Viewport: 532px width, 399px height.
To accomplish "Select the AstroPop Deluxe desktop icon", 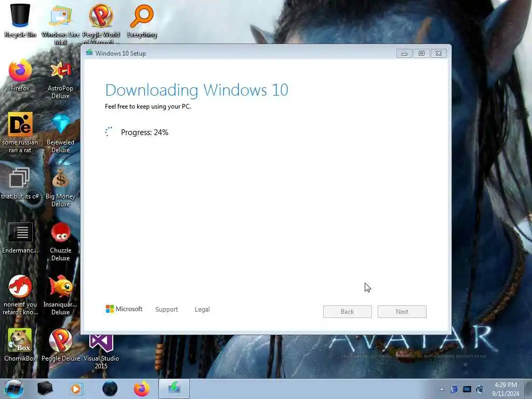I will tap(60, 79).
